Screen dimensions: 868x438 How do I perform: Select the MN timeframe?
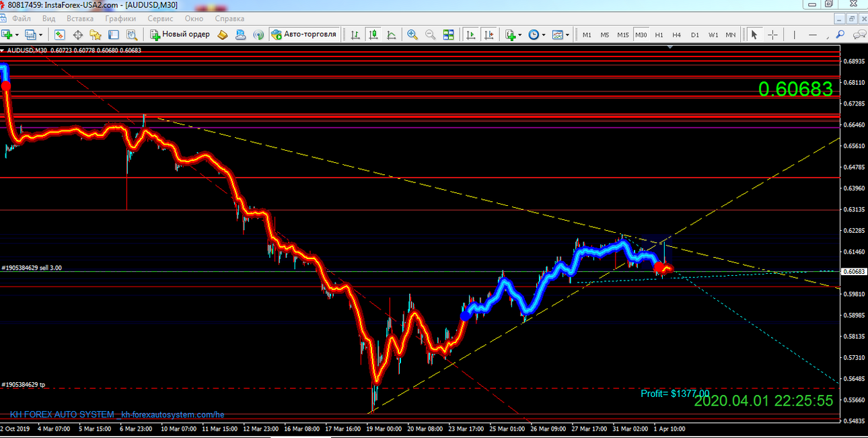730,34
